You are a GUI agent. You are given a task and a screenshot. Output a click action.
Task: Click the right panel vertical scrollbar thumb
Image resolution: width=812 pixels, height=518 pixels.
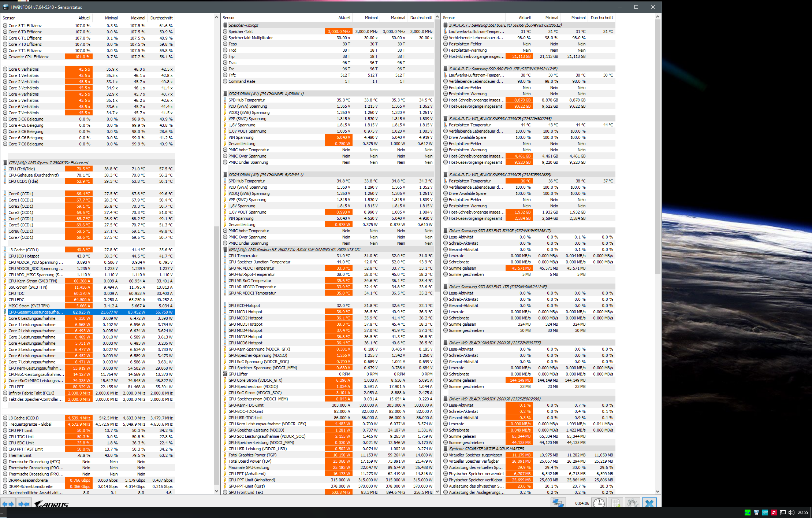coord(658,147)
